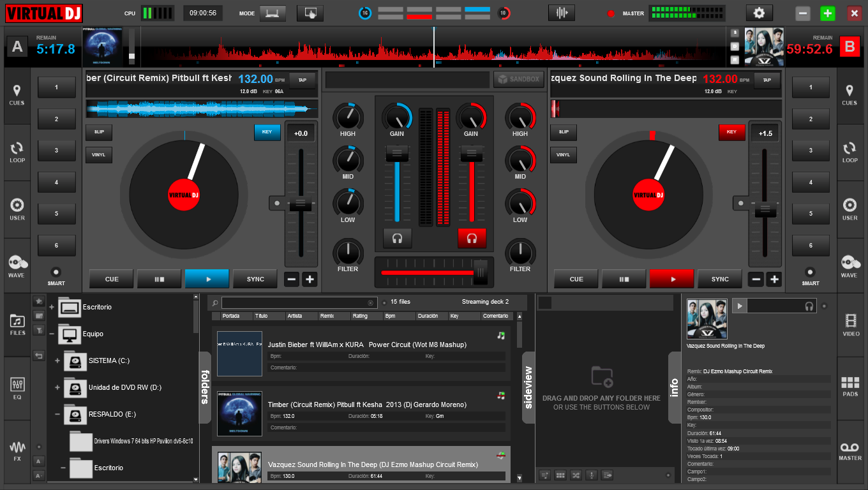Image resolution: width=868 pixels, height=490 pixels.
Task: Toggle VINYL mode on deck A
Action: (x=99, y=155)
